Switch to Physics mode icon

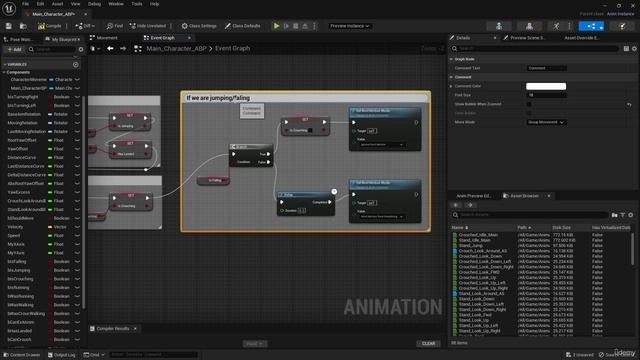(x=622, y=26)
